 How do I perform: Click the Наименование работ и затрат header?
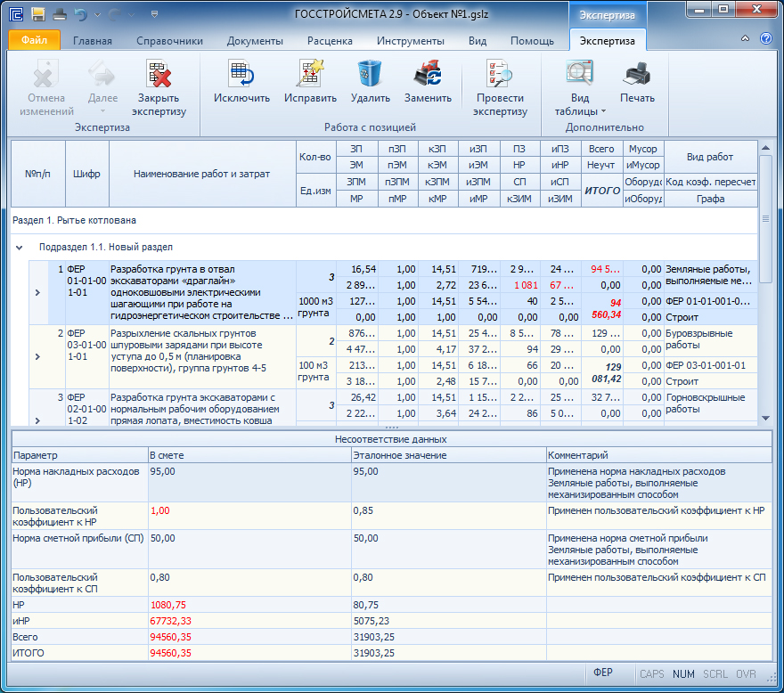(202, 174)
